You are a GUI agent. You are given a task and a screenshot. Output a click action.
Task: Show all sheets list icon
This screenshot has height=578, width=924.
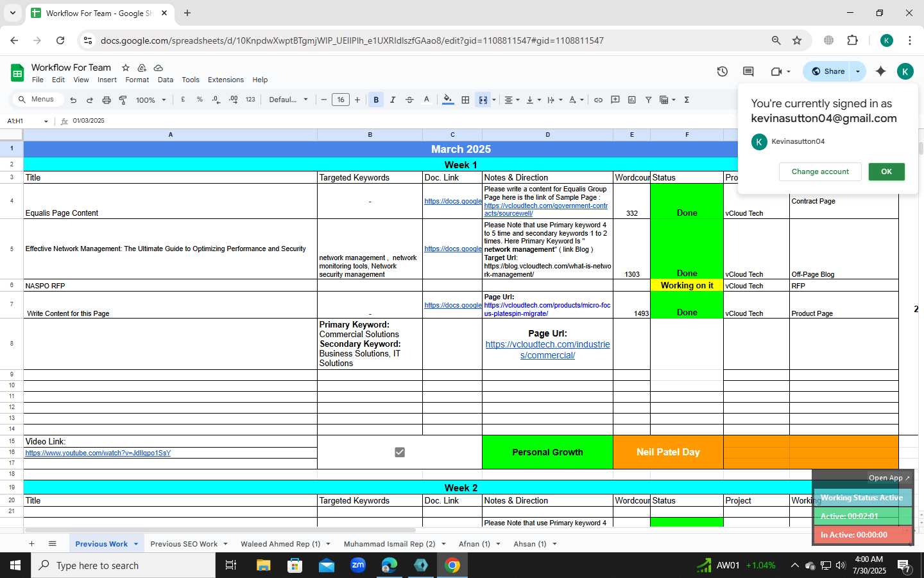click(x=53, y=544)
